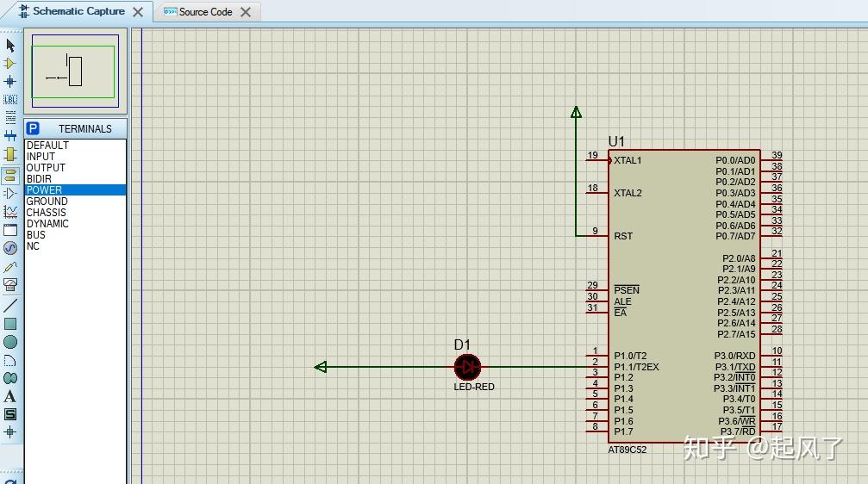Switch to the Schematic Capture tab
The image size is (868, 484).
78,11
